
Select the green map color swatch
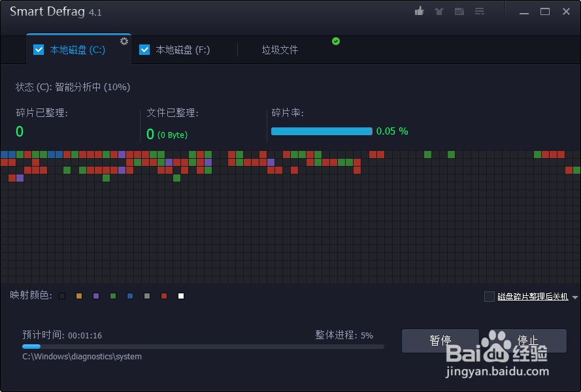(x=113, y=296)
